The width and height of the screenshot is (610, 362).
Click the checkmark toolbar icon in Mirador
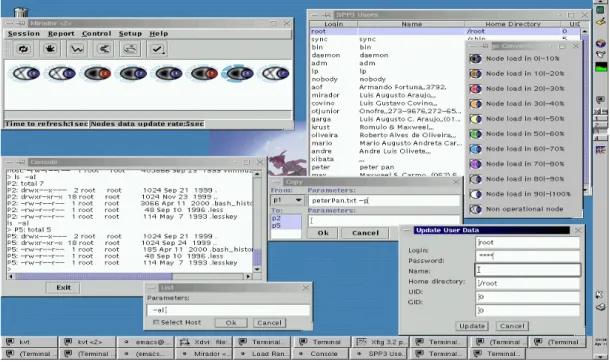point(157,49)
